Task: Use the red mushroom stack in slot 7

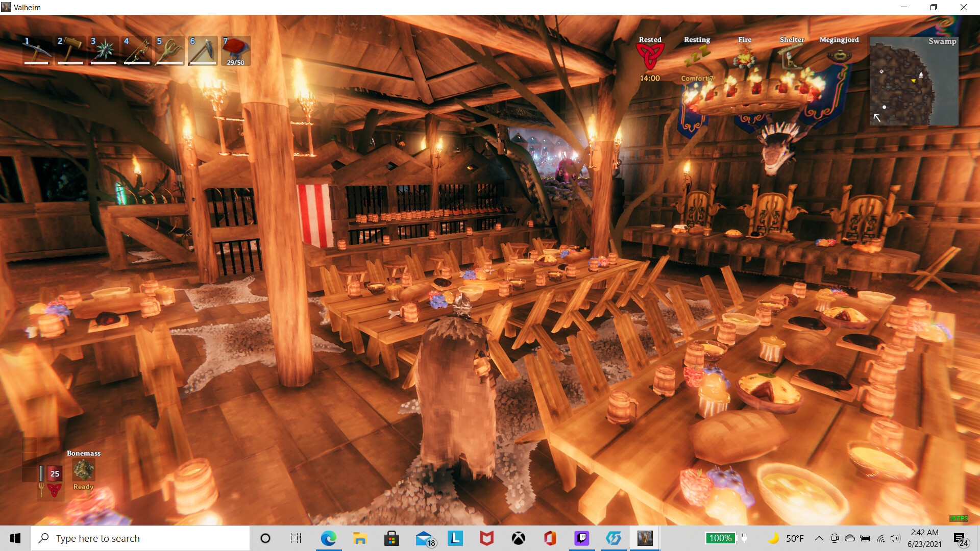Action: coord(235,51)
